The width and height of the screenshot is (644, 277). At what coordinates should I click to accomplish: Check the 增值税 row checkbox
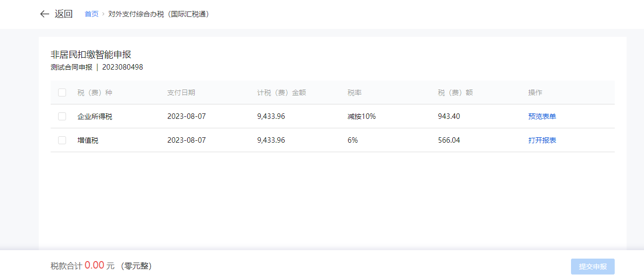pyautogui.click(x=62, y=140)
